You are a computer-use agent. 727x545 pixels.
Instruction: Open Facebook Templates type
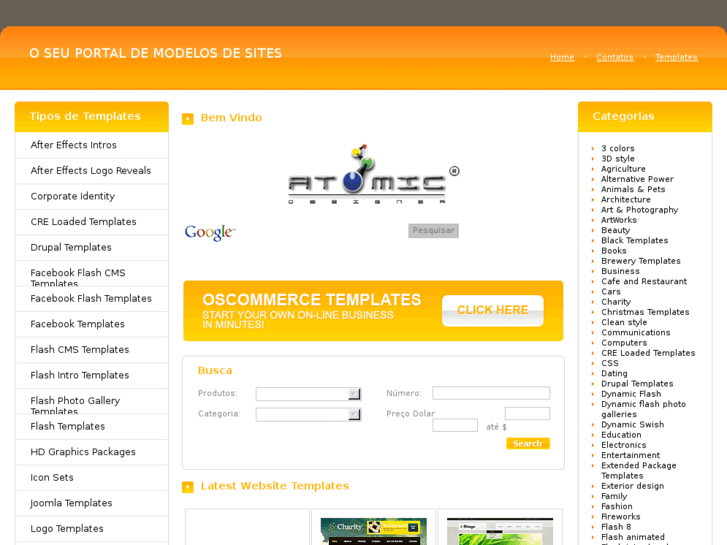[x=77, y=324]
